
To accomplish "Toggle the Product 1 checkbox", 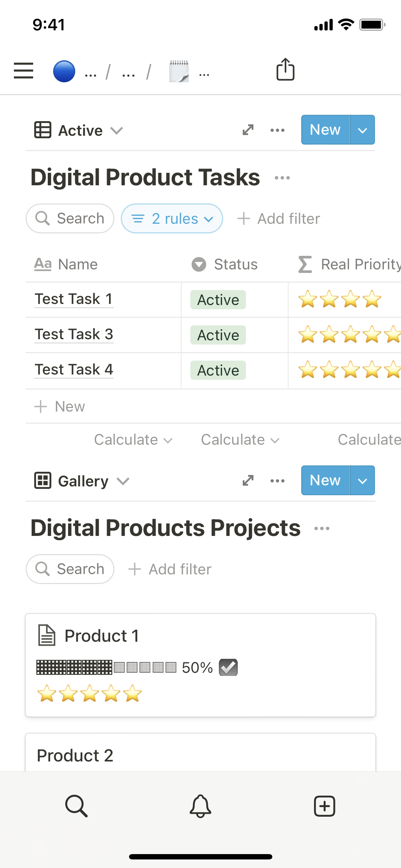I will [228, 667].
